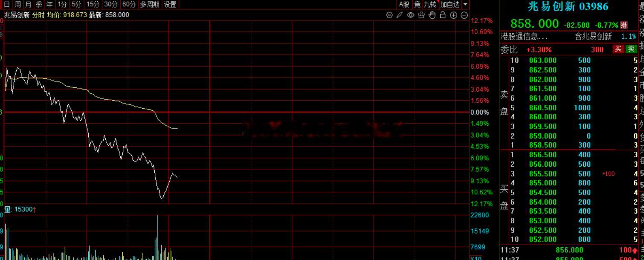This screenshot has width=644, height=260.
Task: Select the 1分 minute period
Action: tap(62, 4)
